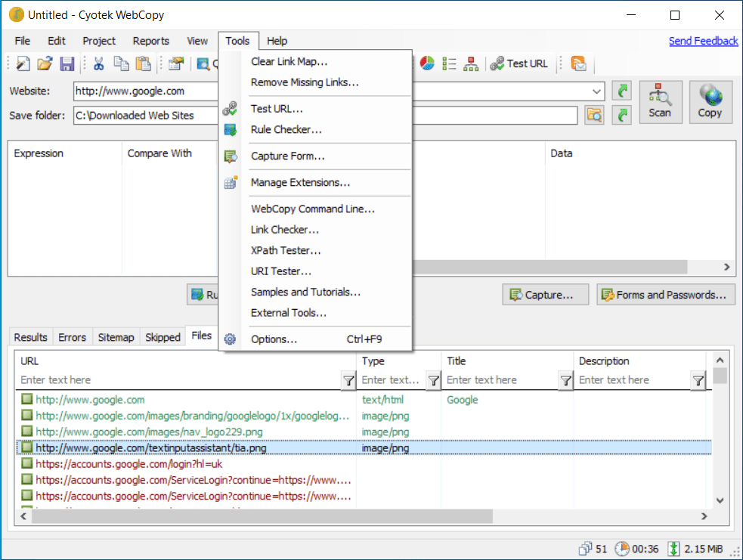
Task: Click the Scan button
Action: pyautogui.click(x=660, y=102)
